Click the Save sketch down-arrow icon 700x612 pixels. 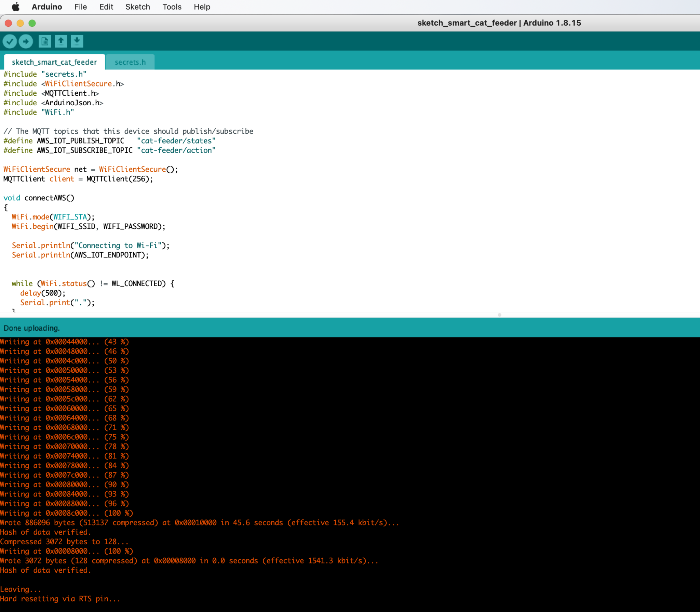coord(77,41)
